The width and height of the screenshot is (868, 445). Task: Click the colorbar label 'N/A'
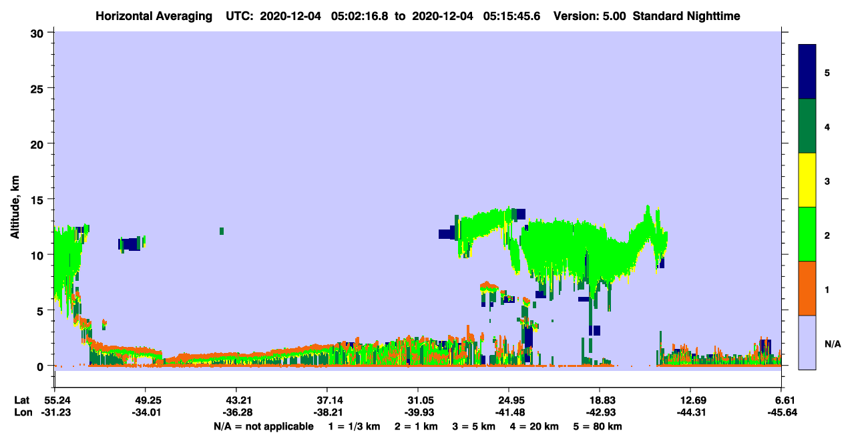pos(832,344)
